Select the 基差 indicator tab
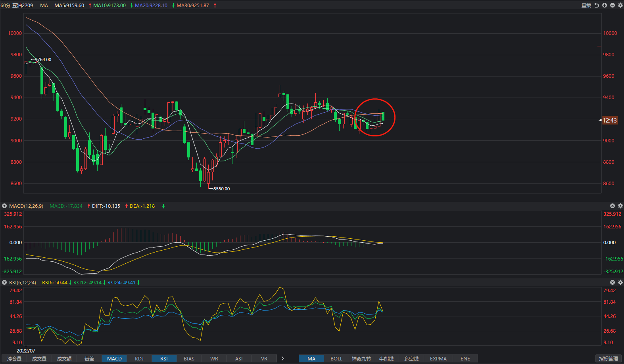 pos(89,358)
